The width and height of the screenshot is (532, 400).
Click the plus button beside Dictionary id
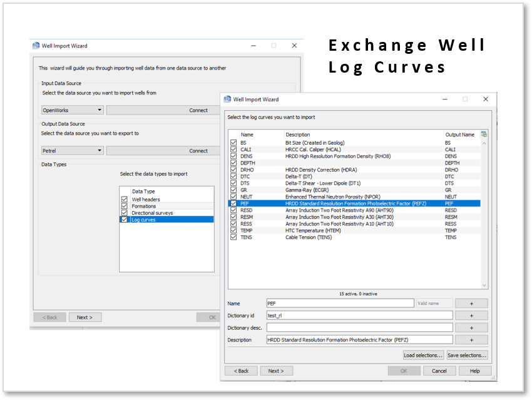(x=471, y=315)
